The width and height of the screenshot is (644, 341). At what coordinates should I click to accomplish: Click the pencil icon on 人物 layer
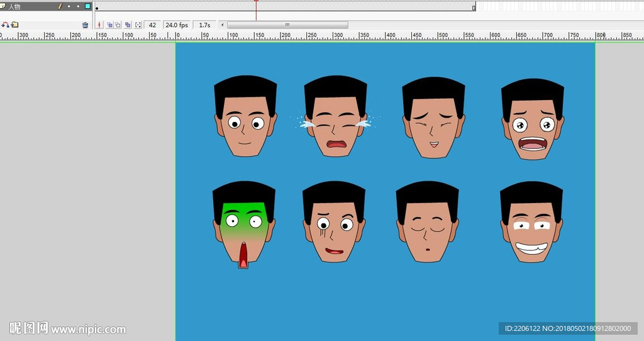[60, 6]
